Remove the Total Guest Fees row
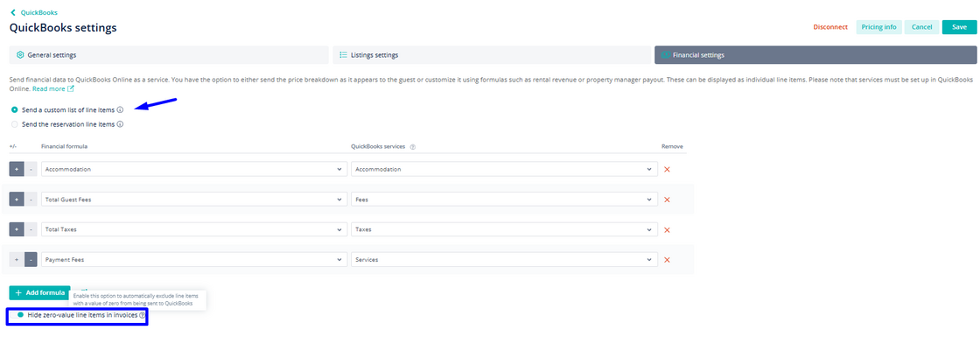This screenshot has height=351, width=980. click(667, 200)
